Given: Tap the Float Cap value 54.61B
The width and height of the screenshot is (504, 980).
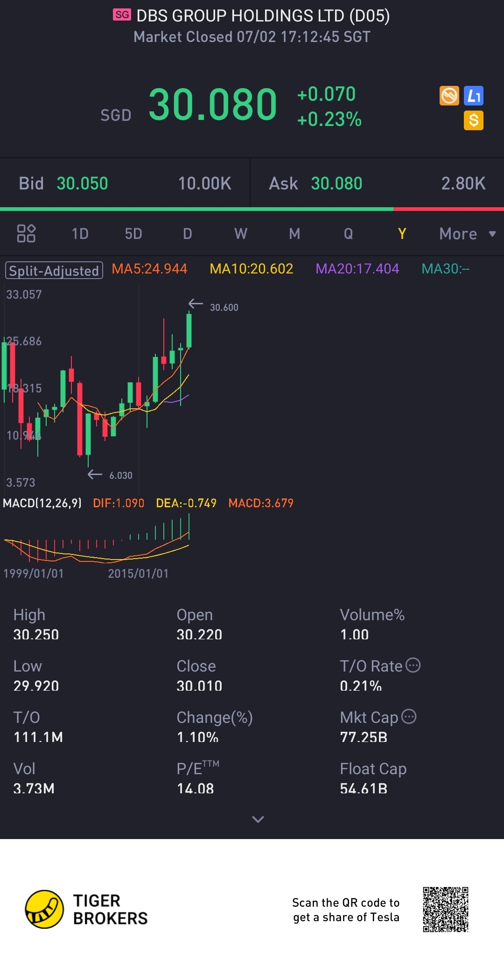Looking at the screenshot, I should 364,789.
